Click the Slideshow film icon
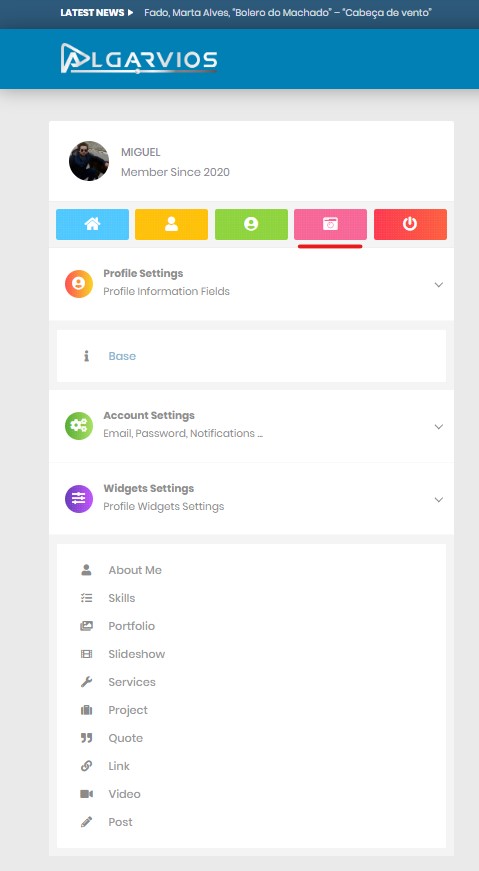479x871 pixels. [x=86, y=654]
